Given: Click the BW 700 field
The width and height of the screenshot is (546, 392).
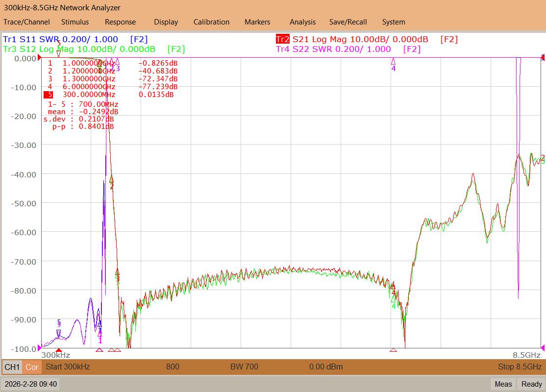Looking at the screenshot, I should coord(245,367).
